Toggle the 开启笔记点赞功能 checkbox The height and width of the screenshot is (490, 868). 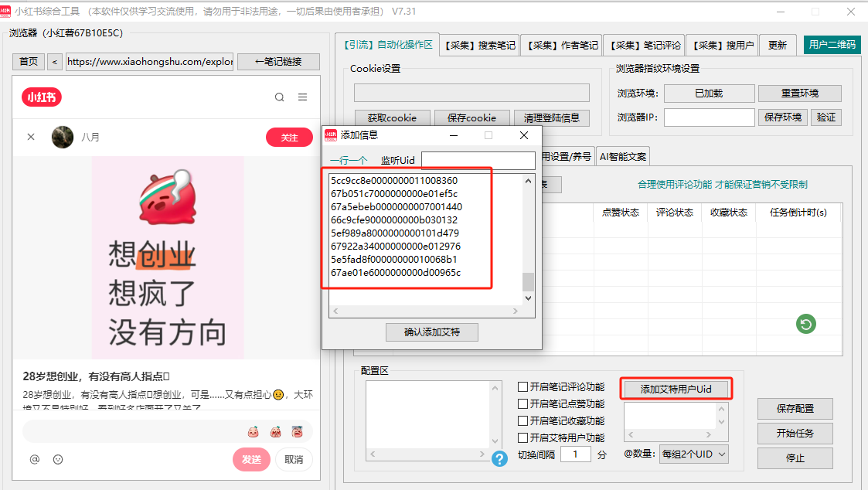point(523,404)
